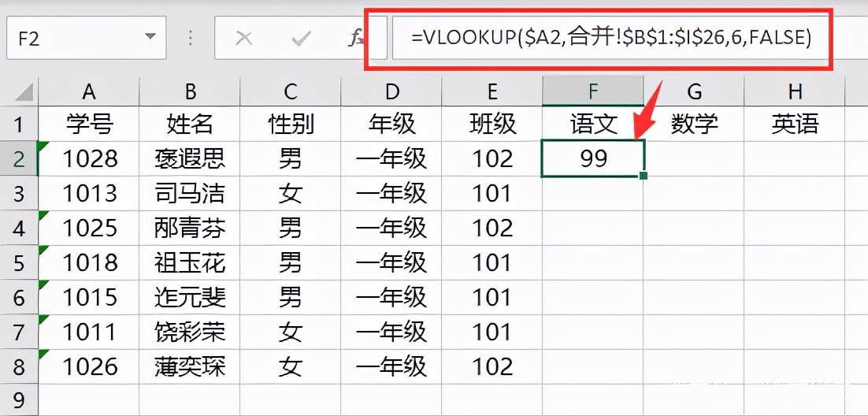Select column F header
The height and width of the screenshot is (416, 868).
click(x=593, y=91)
